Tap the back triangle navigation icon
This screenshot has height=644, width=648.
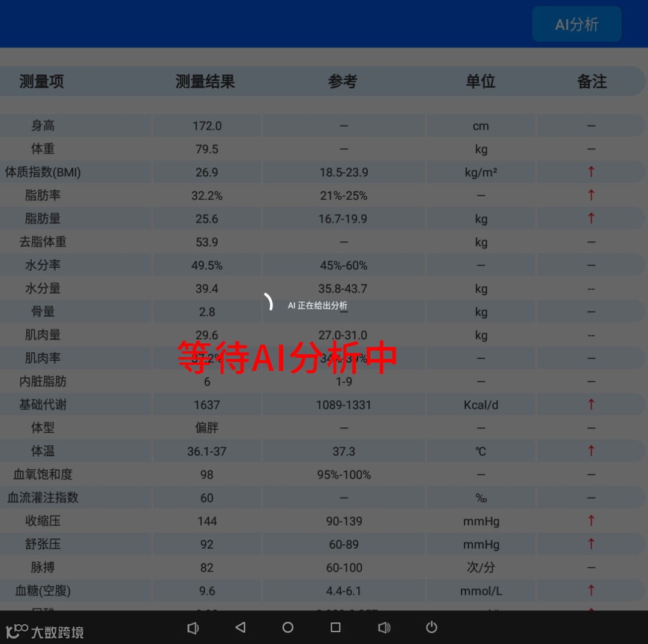(x=241, y=627)
